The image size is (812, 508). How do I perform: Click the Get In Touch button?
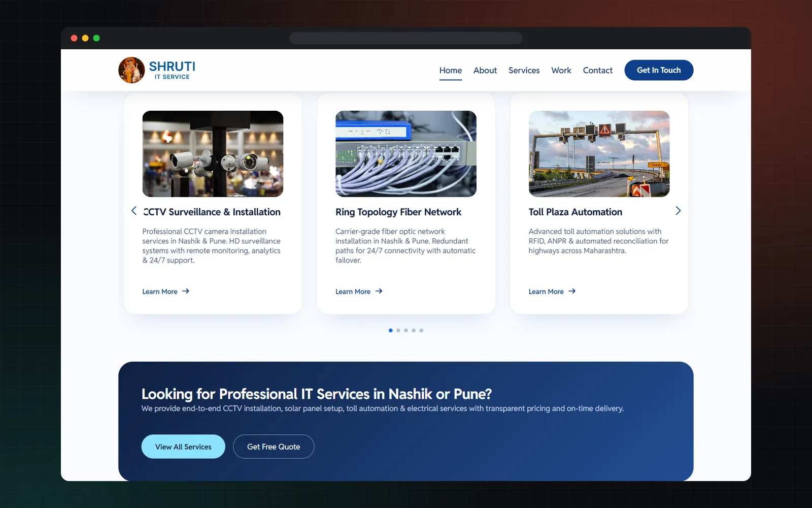tap(659, 70)
